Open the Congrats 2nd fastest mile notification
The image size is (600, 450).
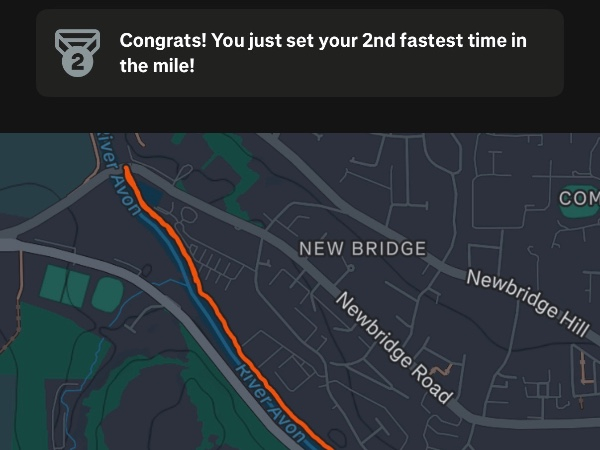point(300,53)
